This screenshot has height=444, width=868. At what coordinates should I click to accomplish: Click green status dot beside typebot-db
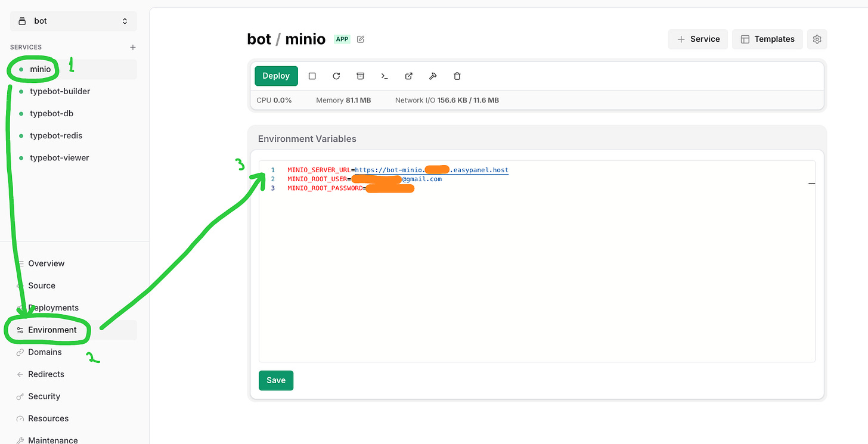tap(21, 113)
